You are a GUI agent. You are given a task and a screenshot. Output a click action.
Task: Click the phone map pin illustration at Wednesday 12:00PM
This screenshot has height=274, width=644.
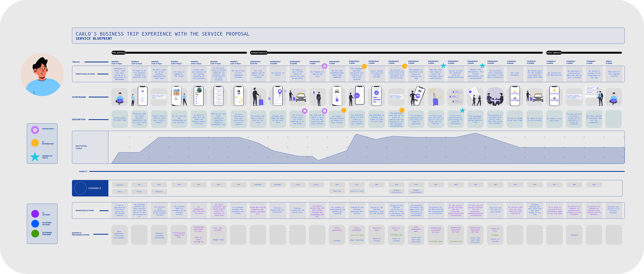pos(278,96)
